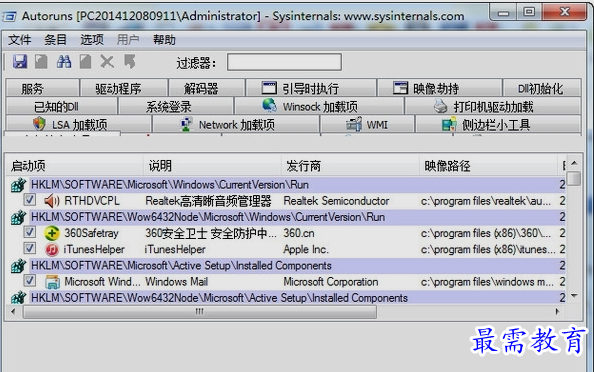The image size is (594, 372).
Task: Click the vertical scrollbar thumb
Action: pyautogui.click(x=574, y=178)
